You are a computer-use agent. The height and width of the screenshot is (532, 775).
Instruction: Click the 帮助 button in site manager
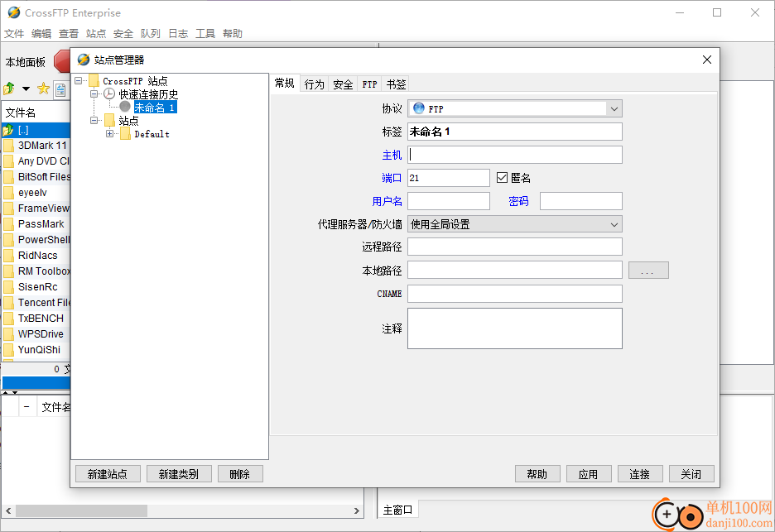(537, 474)
